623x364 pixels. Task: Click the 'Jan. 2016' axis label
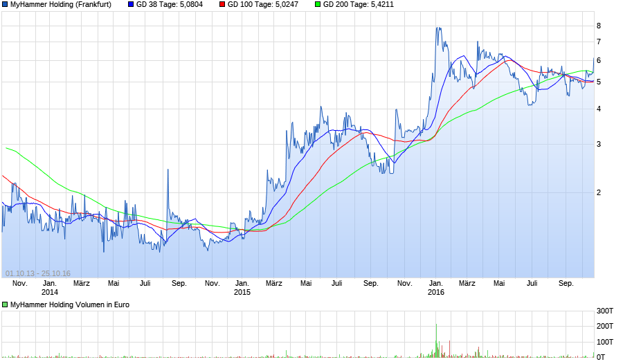pyautogui.click(x=436, y=288)
